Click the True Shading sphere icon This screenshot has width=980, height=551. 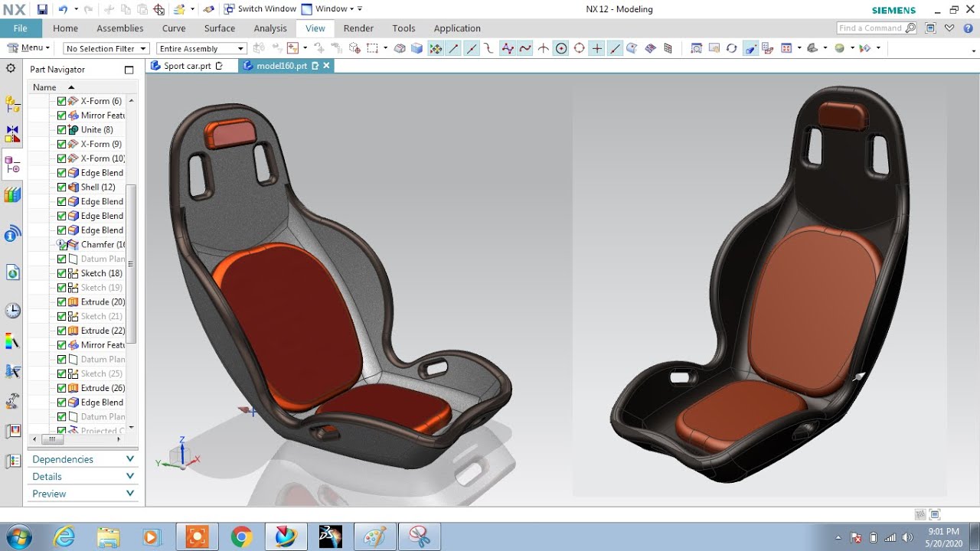[839, 48]
